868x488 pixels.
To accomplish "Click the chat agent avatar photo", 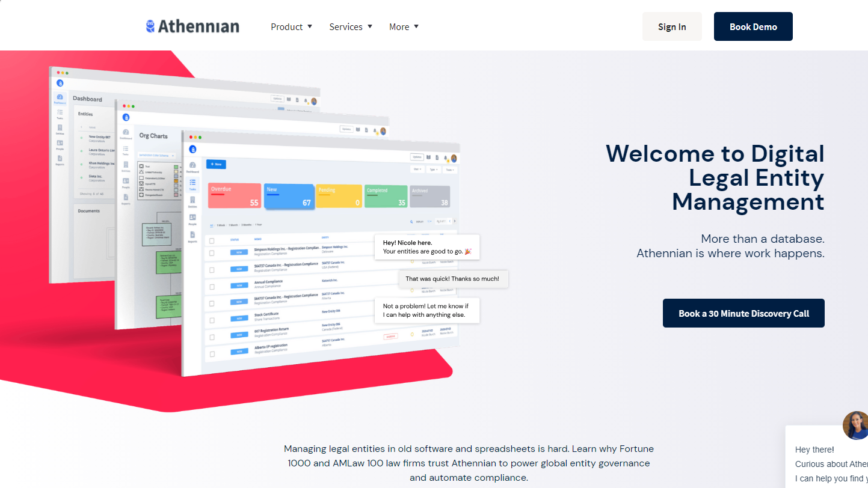I will coord(855,425).
